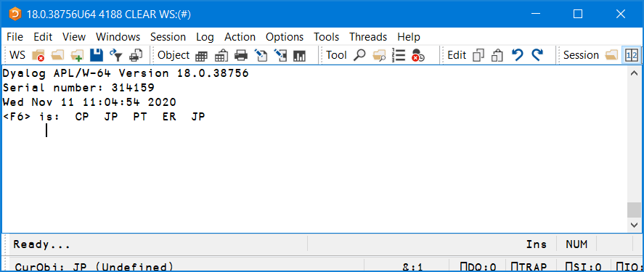Open the Threads menu

click(368, 37)
